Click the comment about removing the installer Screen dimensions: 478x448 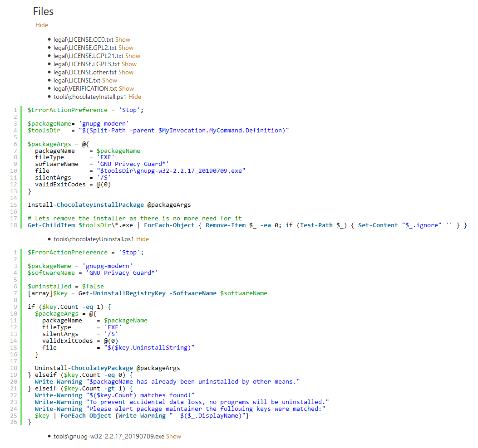(x=134, y=219)
